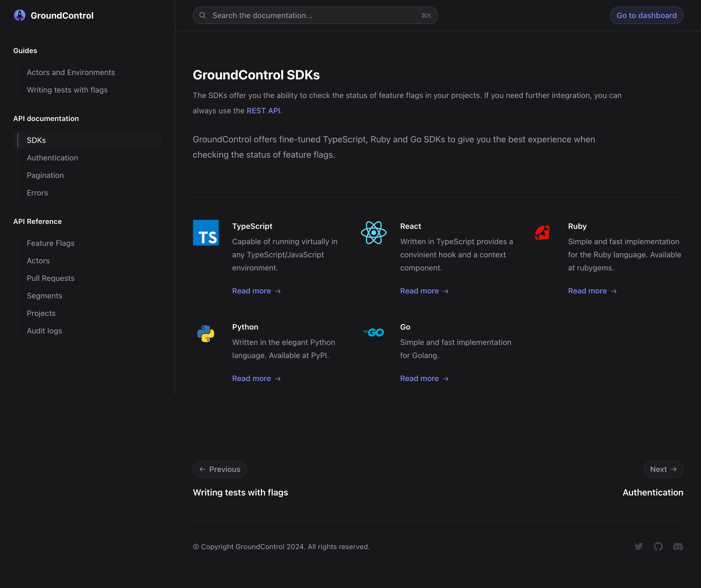Open the Discord footer icon

[x=678, y=546]
